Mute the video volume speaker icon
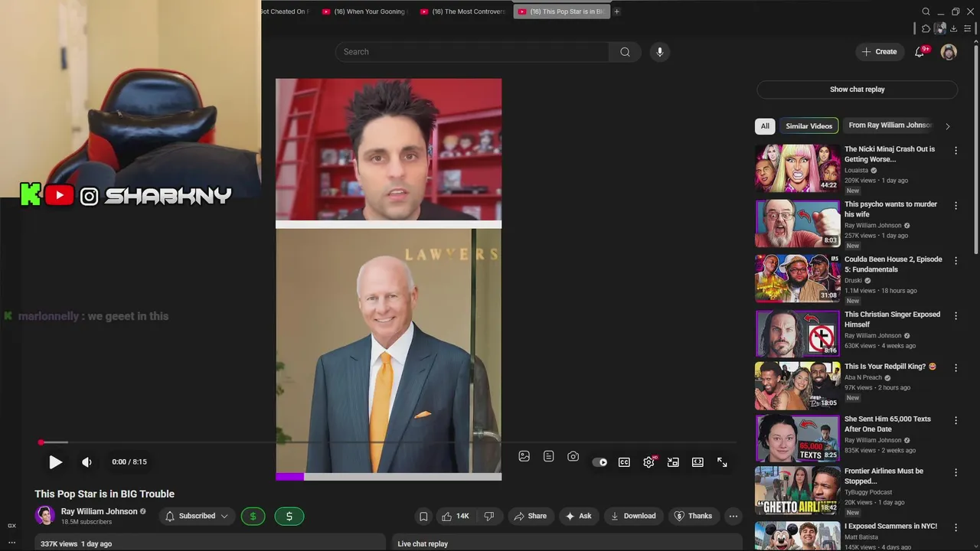The image size is (980, 551). click(87, 462)
